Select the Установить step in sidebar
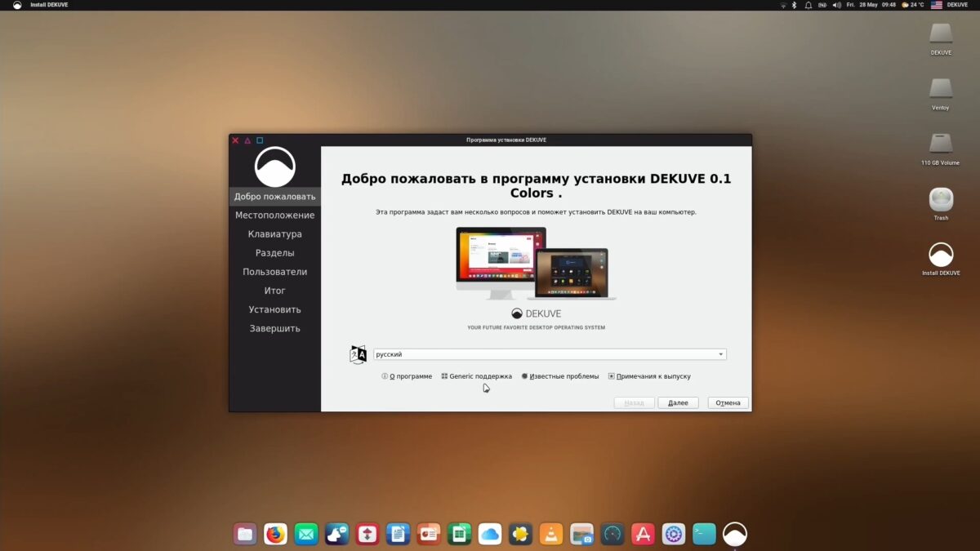 [274, 309]
